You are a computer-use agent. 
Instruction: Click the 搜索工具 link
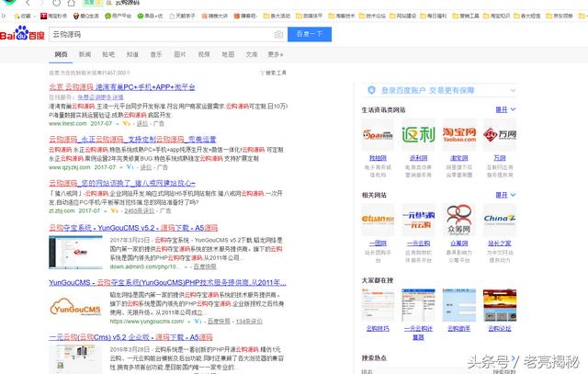pos(276,73)
